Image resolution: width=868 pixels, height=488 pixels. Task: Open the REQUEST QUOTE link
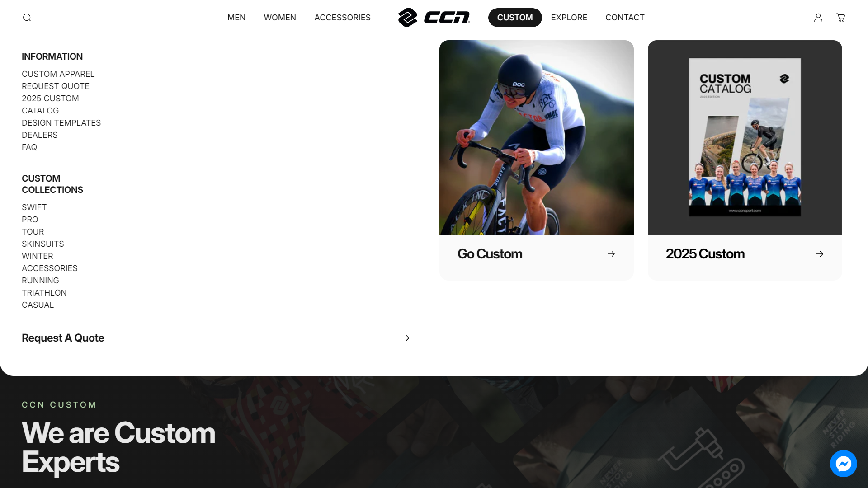pyautogui.click(x=56, y=86)
